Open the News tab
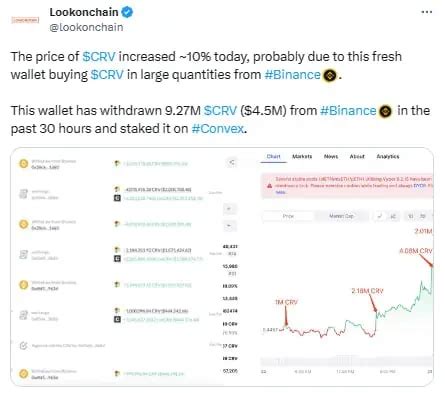This screenshot has height=393, width=445. (331, 156)
